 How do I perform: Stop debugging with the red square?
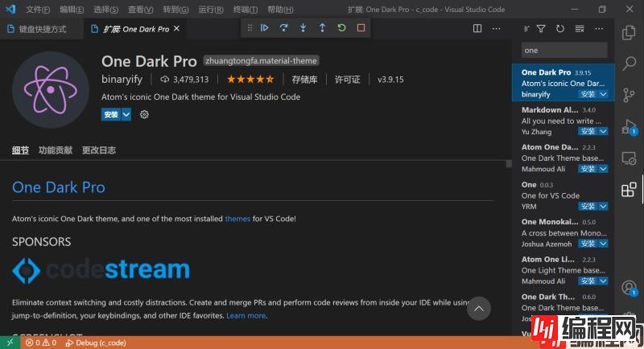pyautogui.click(x=361, y=27)
